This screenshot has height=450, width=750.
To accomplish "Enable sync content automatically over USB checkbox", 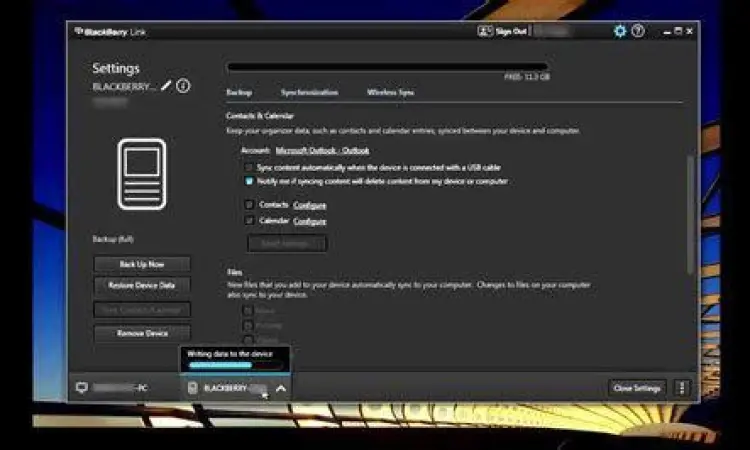I will 249,167.
